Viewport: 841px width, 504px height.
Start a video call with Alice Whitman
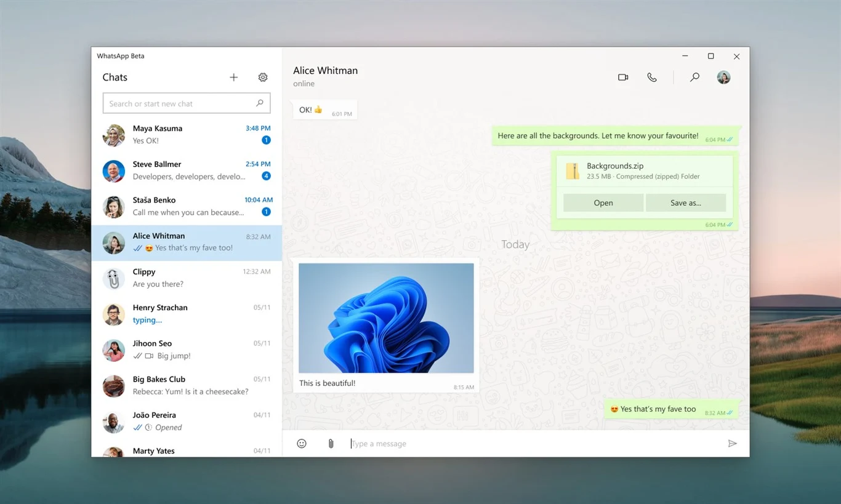622,77
